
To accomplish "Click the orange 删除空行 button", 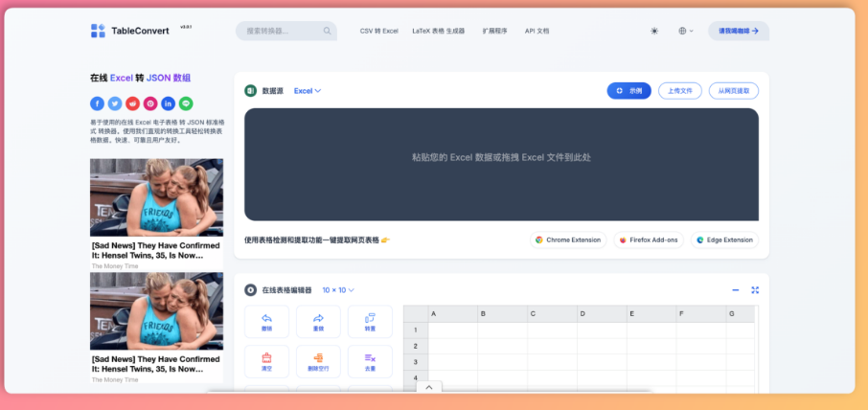I will point(318,361).
